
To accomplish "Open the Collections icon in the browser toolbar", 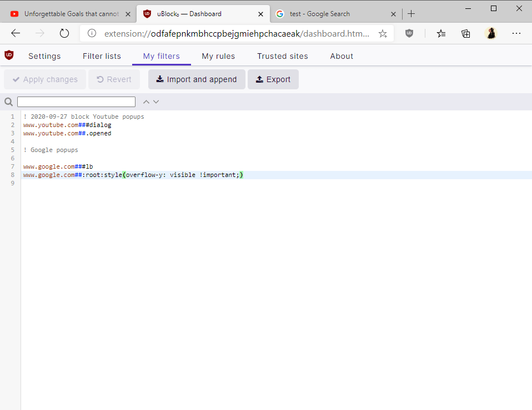I will click(x=466, y=33).
